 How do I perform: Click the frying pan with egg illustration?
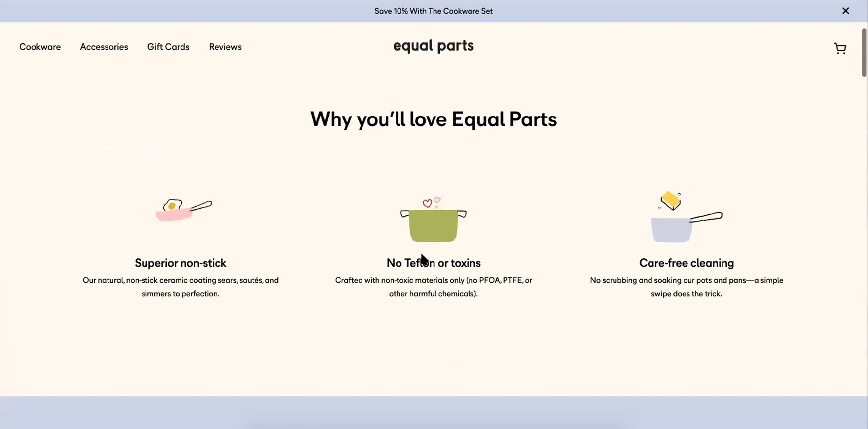tap(181, 210)
